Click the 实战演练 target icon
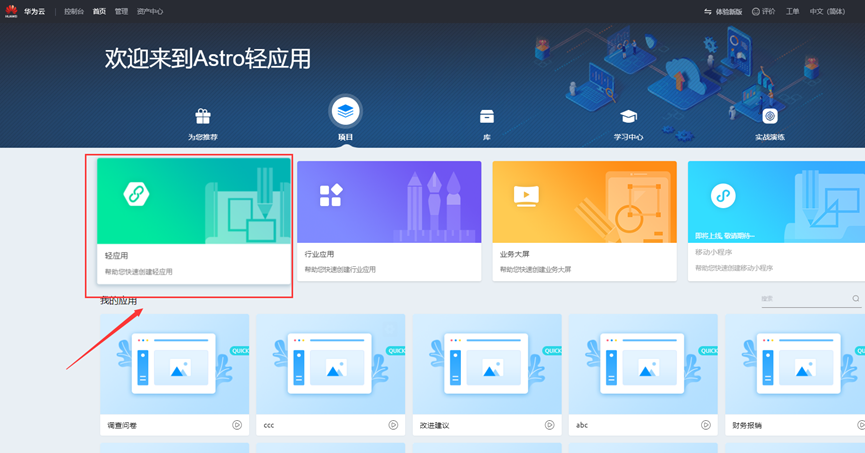The width and height of the screenshot is (865, 453). point(770,116)
